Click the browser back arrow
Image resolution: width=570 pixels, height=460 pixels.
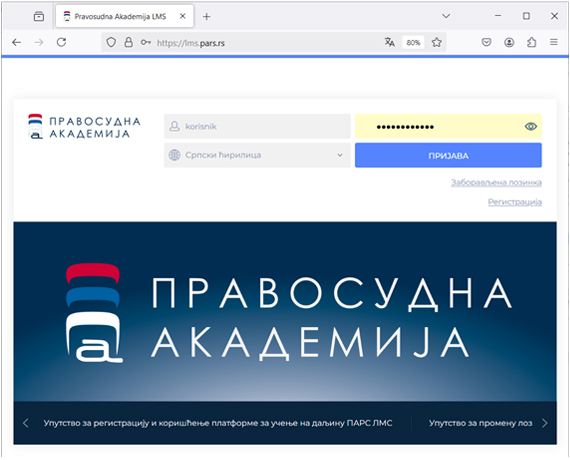coord(16,43)
